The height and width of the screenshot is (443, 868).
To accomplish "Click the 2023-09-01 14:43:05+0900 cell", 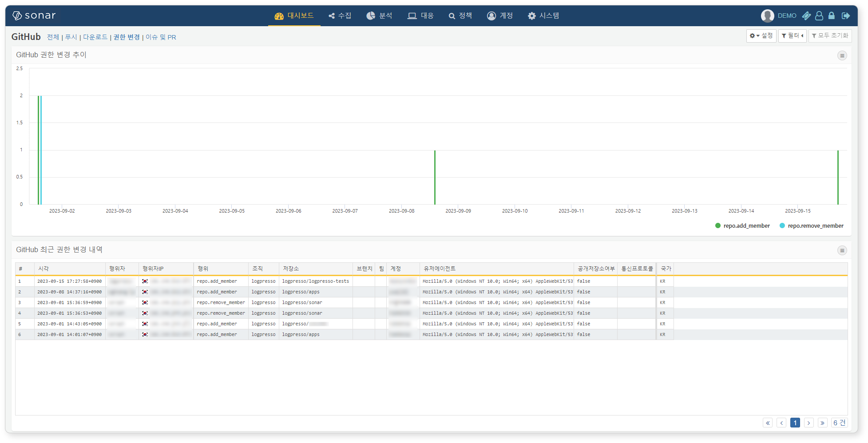I will click(70, 324).
